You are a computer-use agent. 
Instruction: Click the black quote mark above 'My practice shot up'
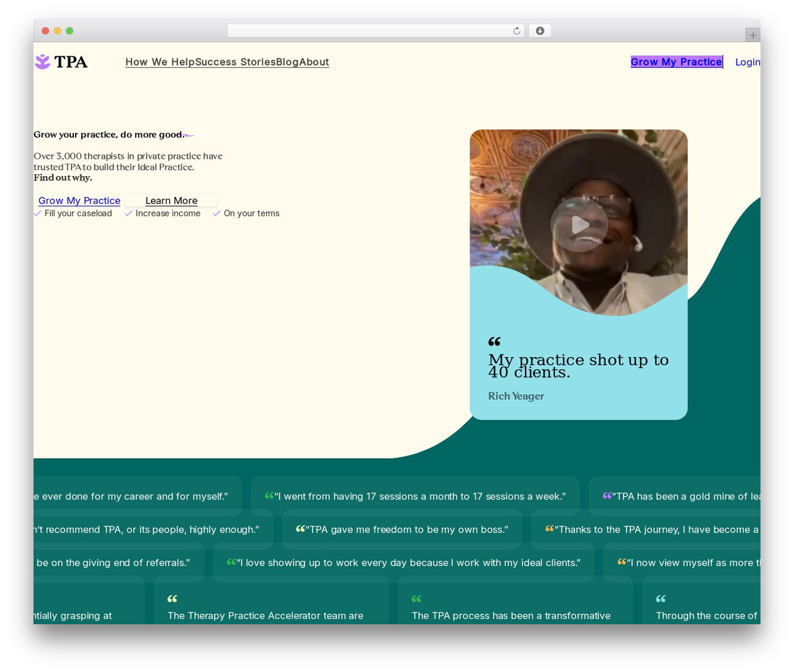click(x=494, y=342)
